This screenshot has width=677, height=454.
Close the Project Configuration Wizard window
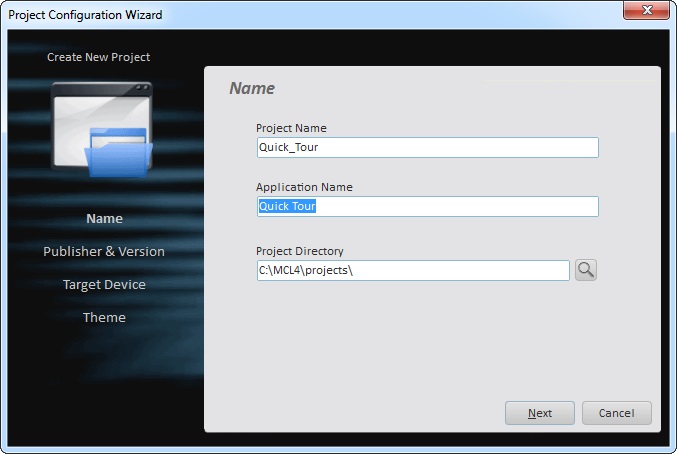coord(648,14)
